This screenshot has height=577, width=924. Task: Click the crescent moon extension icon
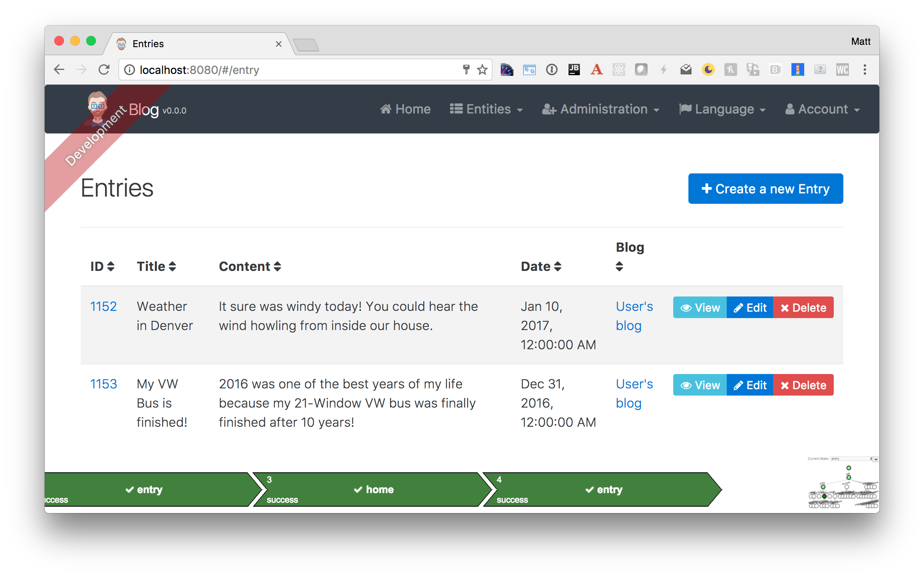point(708,70)
